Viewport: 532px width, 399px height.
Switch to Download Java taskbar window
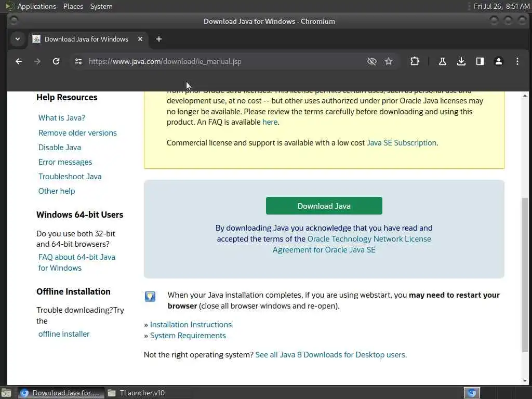(x=60, y=393)
